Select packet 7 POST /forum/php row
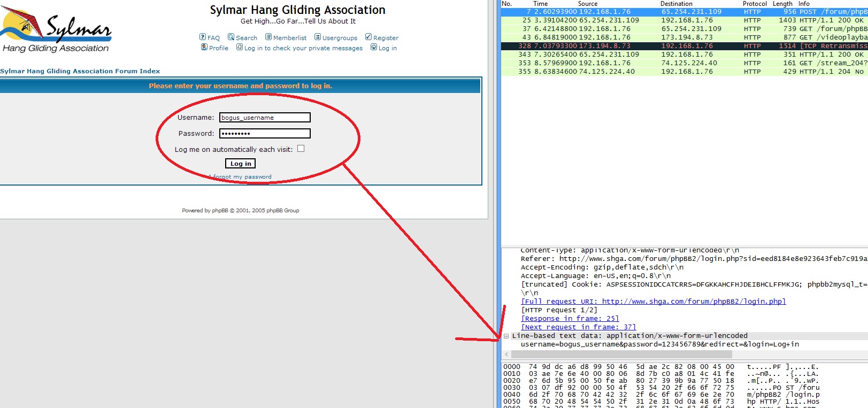 [685, 12]
